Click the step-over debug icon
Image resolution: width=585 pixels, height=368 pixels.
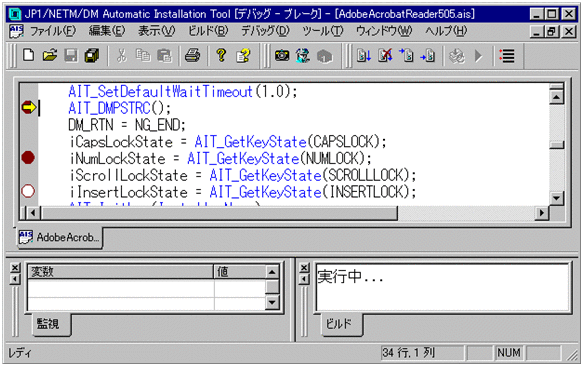tap(406, 56)
